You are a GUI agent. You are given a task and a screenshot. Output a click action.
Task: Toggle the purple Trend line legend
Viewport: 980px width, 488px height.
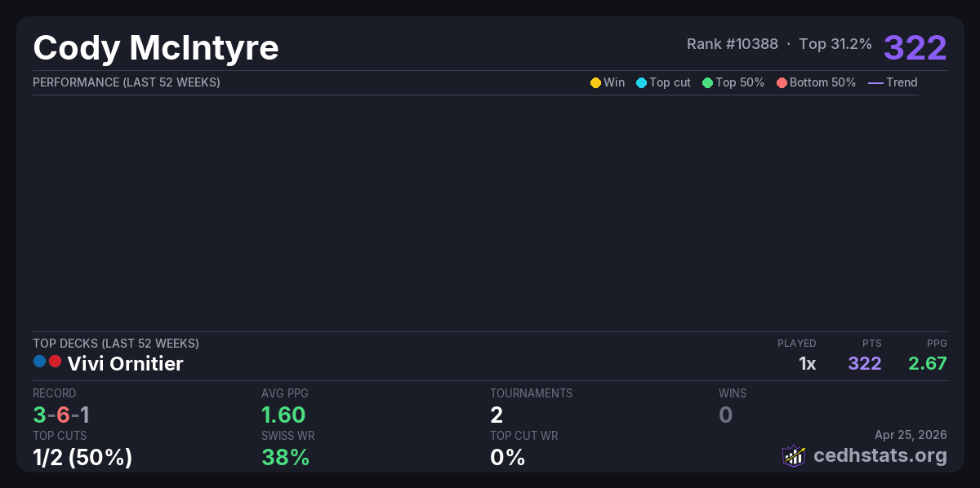(x=875, y=82)
